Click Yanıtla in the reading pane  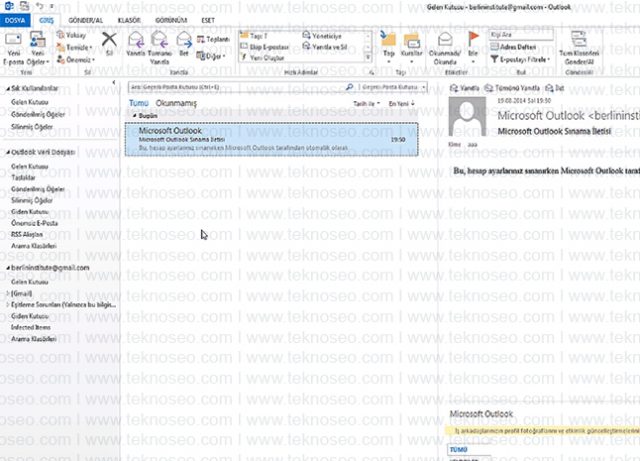tap(464, 88)
